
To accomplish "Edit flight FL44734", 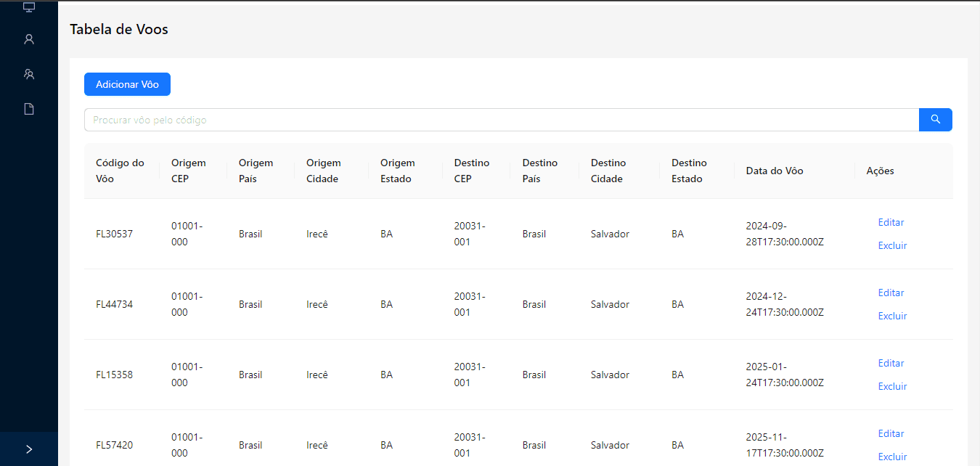I will 891,293.
